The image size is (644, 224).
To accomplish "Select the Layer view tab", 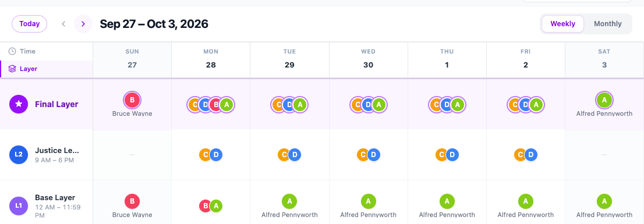I will pos(47,69).
